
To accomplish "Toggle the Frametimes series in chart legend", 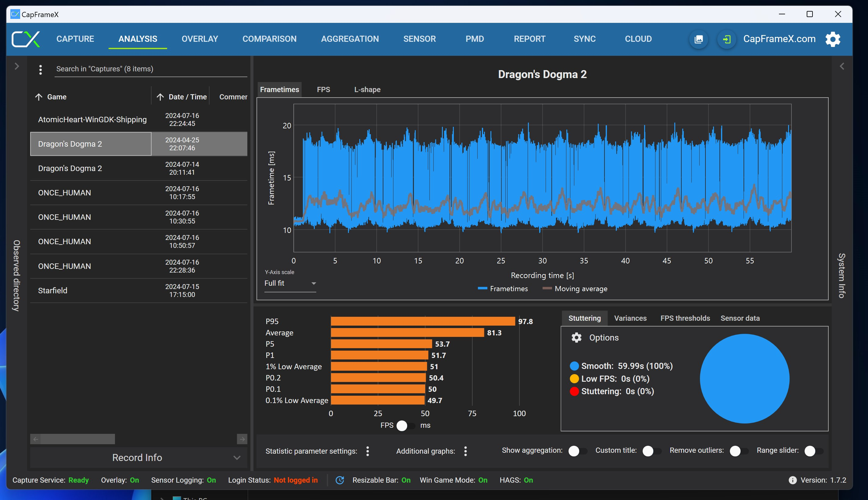I will pos(503,288).
